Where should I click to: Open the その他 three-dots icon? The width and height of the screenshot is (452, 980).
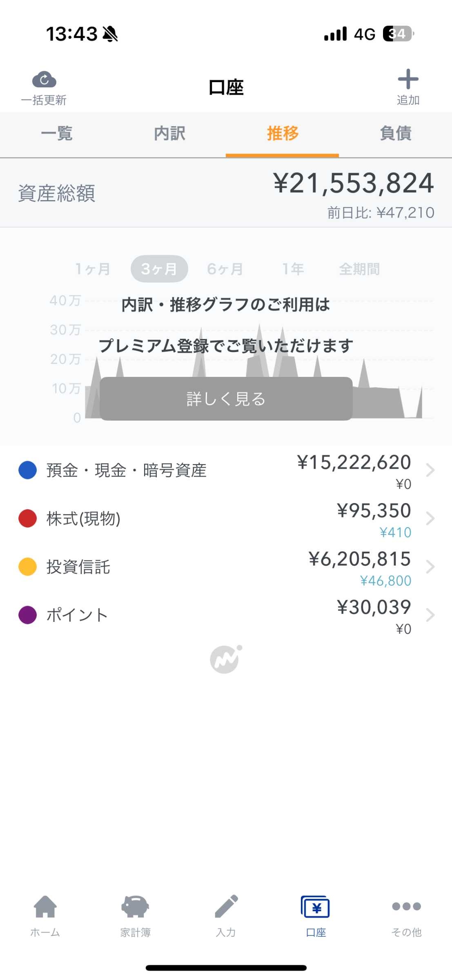pos(406,906)
